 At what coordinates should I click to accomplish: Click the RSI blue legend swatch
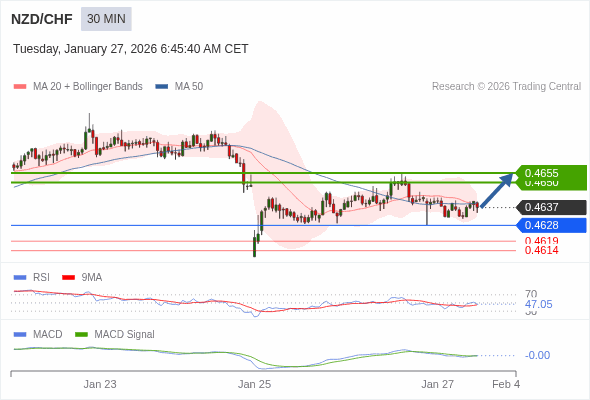[x=20, y=278]
